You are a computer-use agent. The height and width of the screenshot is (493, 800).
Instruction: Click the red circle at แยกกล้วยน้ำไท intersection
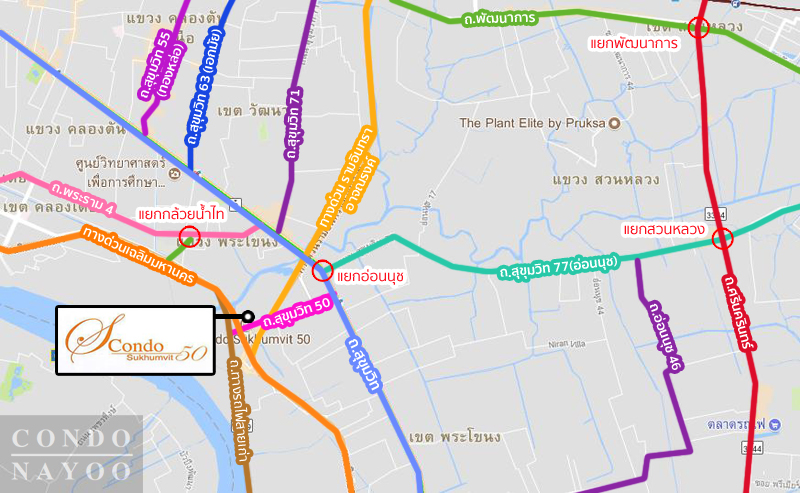tap(189, 236)
